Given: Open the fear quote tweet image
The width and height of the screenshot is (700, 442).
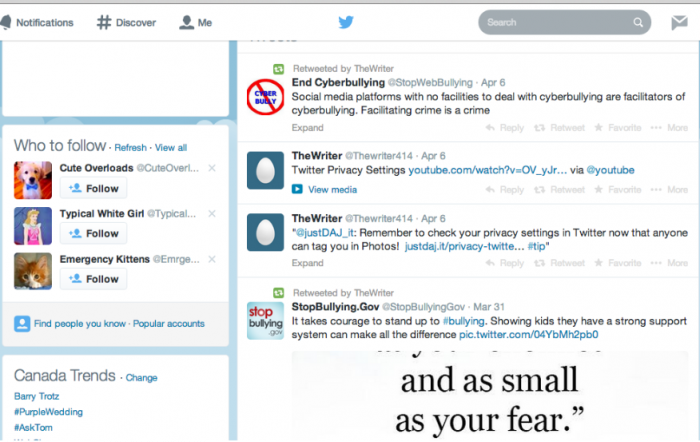Looking at the screenshot, I should pyautogui.click(x=490, y=396).
